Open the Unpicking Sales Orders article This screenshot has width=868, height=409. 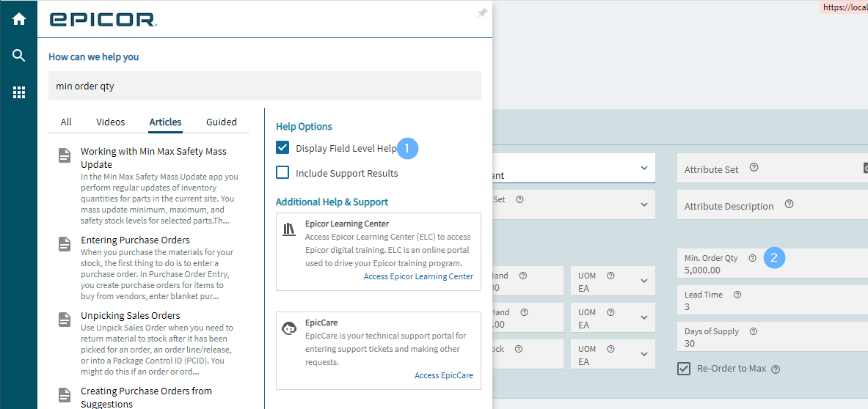click(130, 316)
